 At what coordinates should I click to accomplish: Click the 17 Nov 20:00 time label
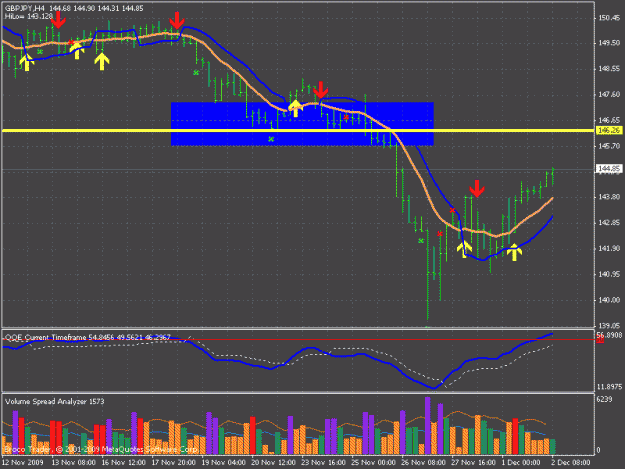pos(173,463)
